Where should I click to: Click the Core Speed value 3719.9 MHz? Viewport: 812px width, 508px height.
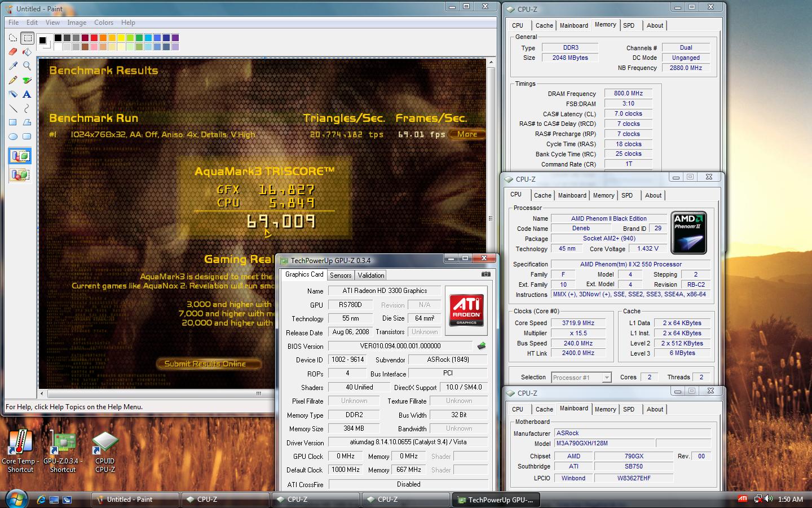(x=577, y=323)
